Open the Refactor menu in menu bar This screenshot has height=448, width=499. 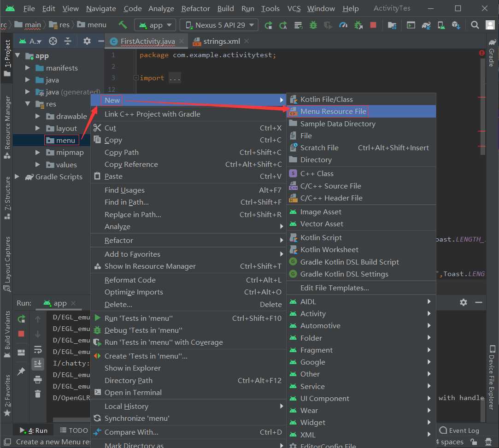pyautogui.click(x=196, y=9)
